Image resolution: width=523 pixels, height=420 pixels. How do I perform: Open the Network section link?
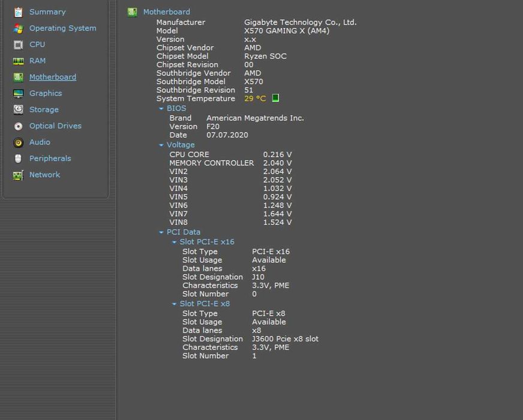[45, 175]
